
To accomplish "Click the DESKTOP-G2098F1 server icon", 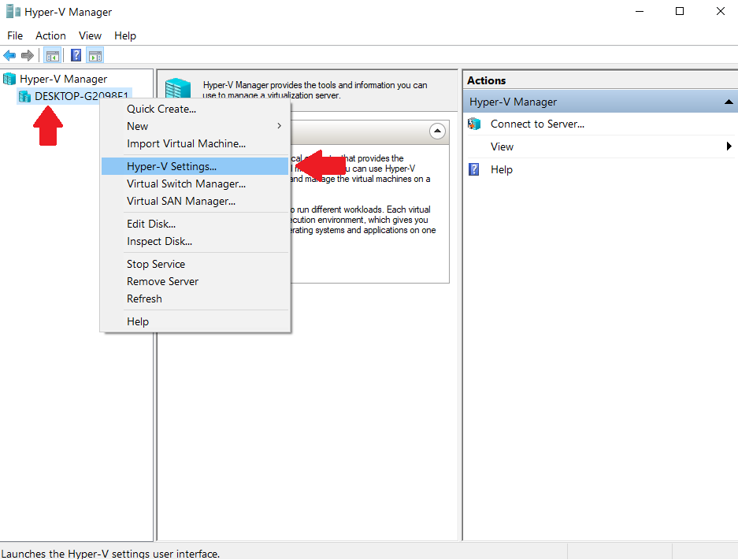I will tap(24, 96).
